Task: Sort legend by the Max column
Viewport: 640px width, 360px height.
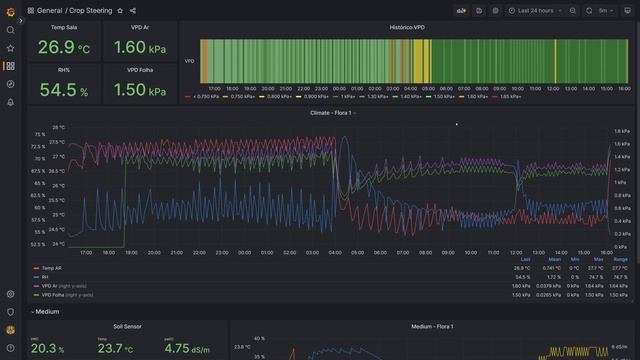Action: (x=598, y=260)
